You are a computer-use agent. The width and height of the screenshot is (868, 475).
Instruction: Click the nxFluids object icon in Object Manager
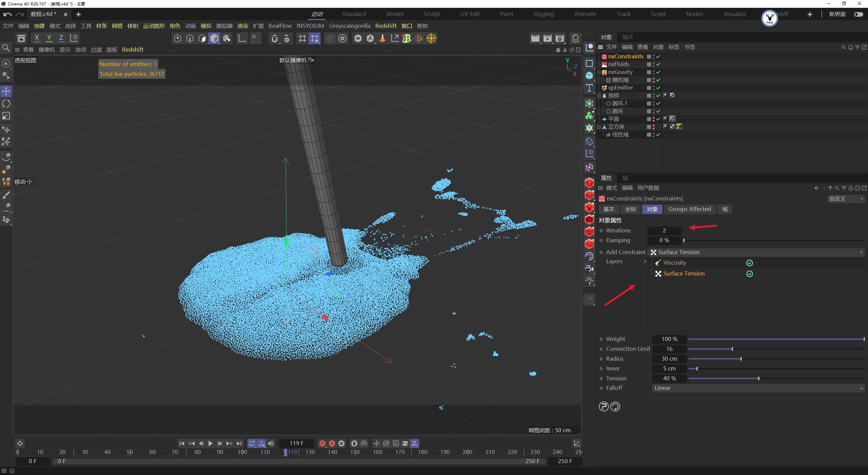pyautogui.click(x=604, y=64)
